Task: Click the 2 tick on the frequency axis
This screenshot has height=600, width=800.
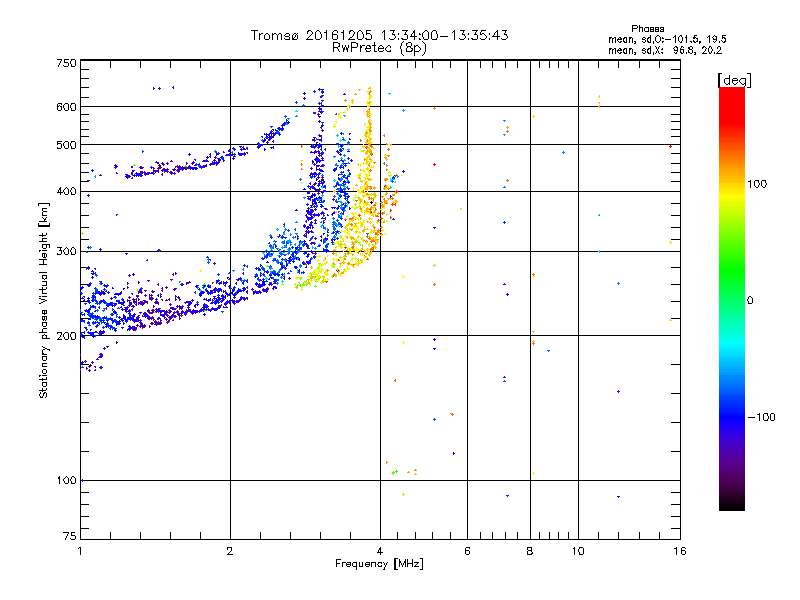Action: coord(230,551)
